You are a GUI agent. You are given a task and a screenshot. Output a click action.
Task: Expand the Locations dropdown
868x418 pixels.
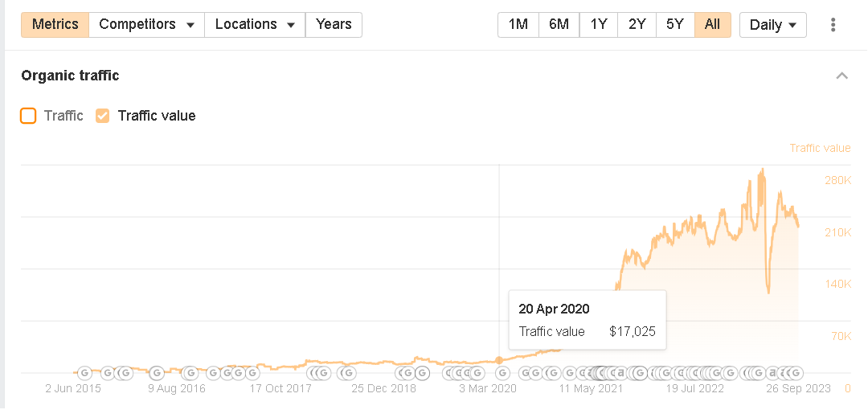[255, 25]
